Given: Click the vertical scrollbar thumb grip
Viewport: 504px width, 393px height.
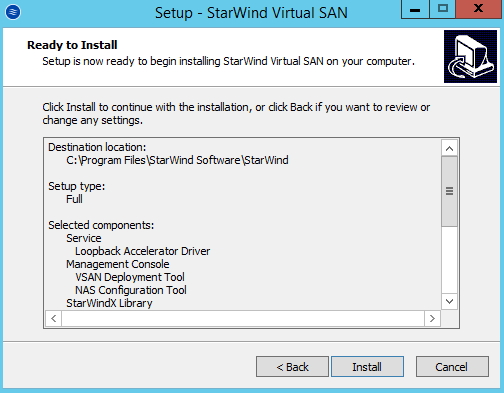Looking at the screenshot, I should click(449, 191).
